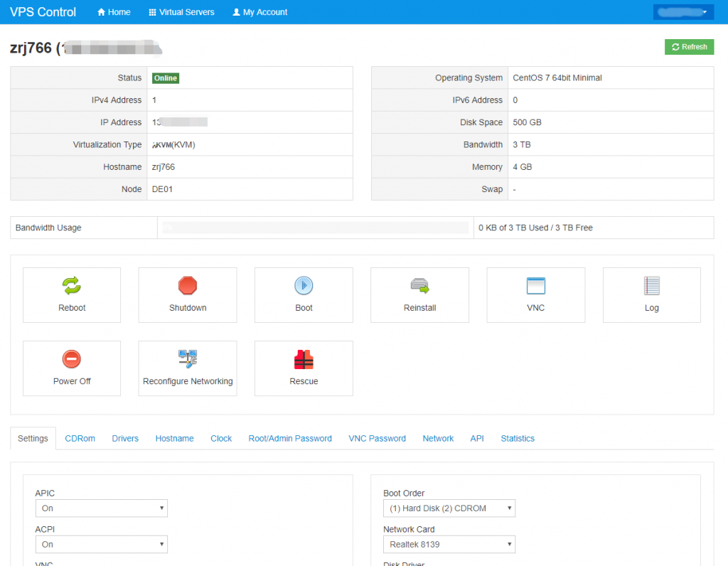
Task: Switch to the Drivers tab
Action: [125, 438]
